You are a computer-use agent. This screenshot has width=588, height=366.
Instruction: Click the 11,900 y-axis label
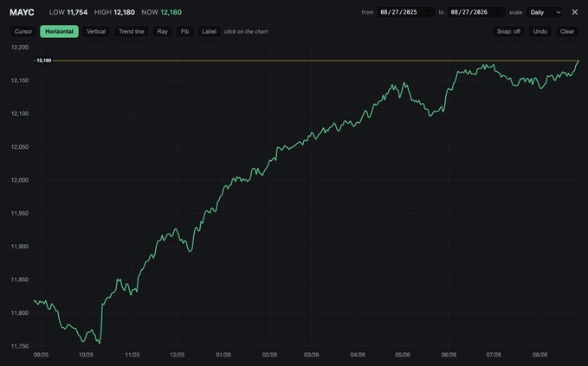coord(20,247)
